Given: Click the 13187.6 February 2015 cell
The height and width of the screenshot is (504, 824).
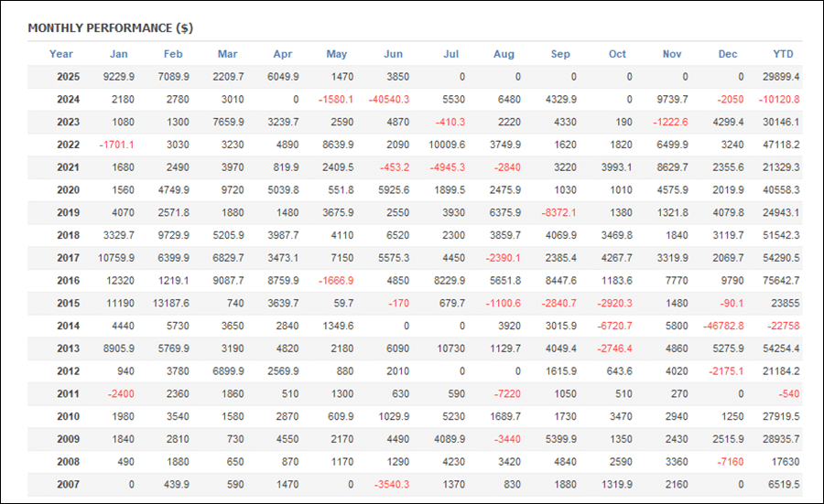Looking at the screenshot, I should 171,303.
